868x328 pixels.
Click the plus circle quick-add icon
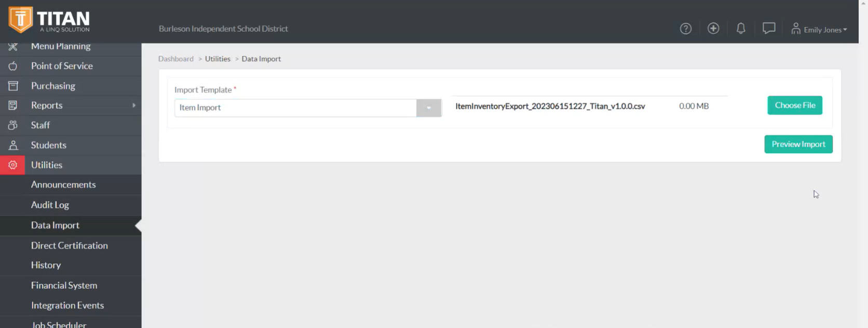coord(713,29)
